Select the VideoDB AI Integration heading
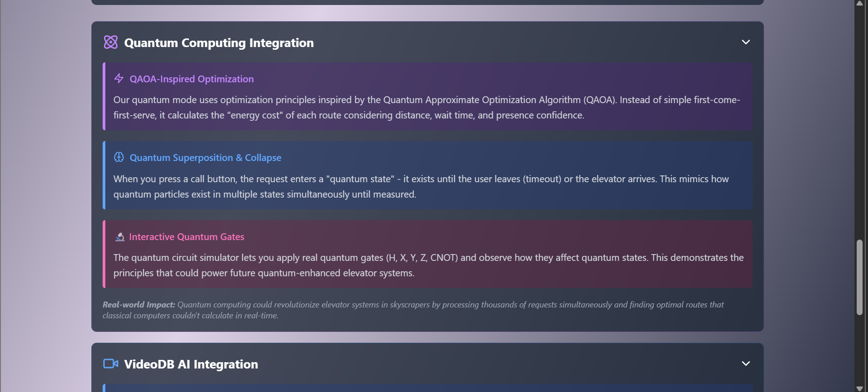 (x=191, y=364)
